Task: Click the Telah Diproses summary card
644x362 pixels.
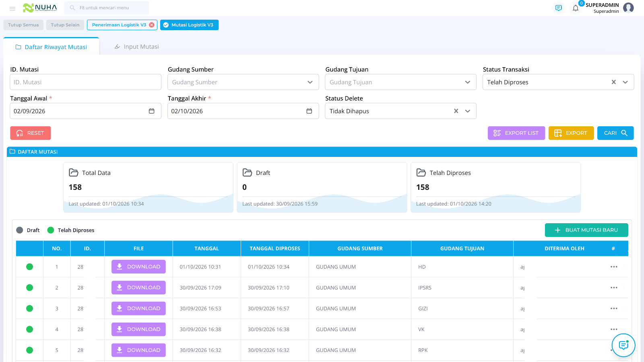Action: coord(495,187)
